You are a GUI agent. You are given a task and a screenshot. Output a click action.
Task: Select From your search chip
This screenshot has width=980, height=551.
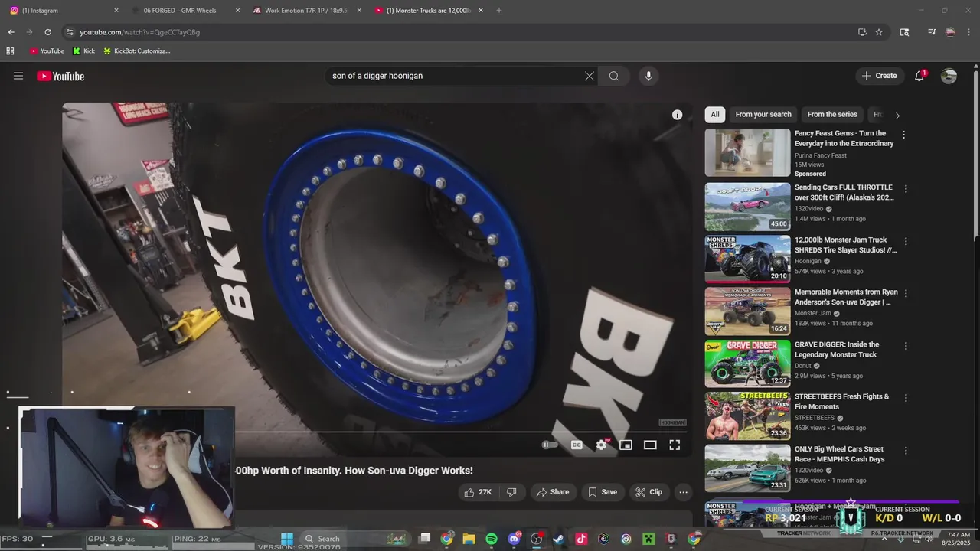pos(763,115)
